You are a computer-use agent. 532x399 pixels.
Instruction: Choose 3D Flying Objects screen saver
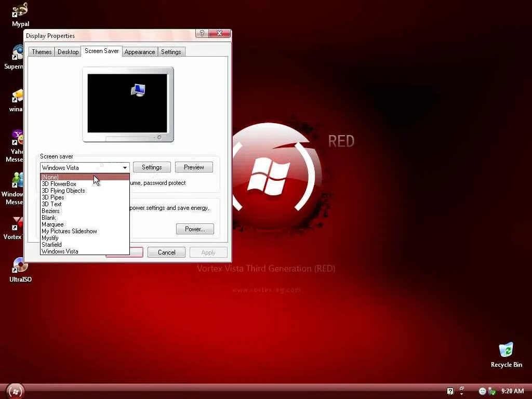tap(85, 191)
